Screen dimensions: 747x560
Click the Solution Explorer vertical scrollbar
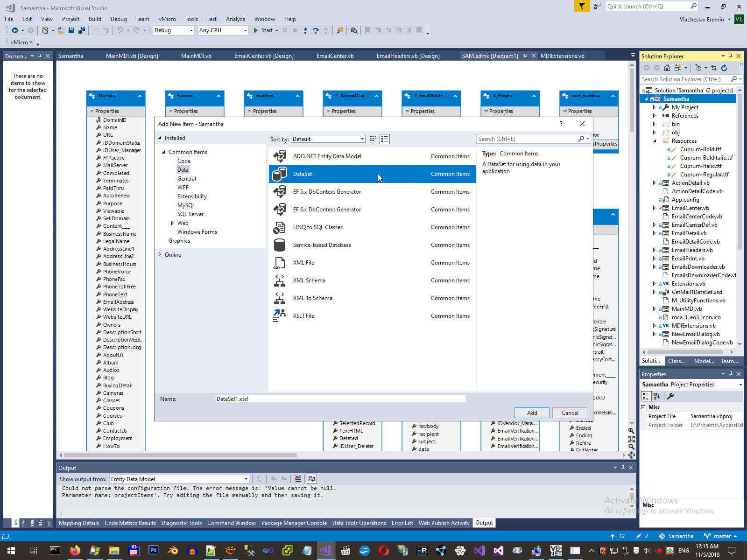(x=740, y=171)
